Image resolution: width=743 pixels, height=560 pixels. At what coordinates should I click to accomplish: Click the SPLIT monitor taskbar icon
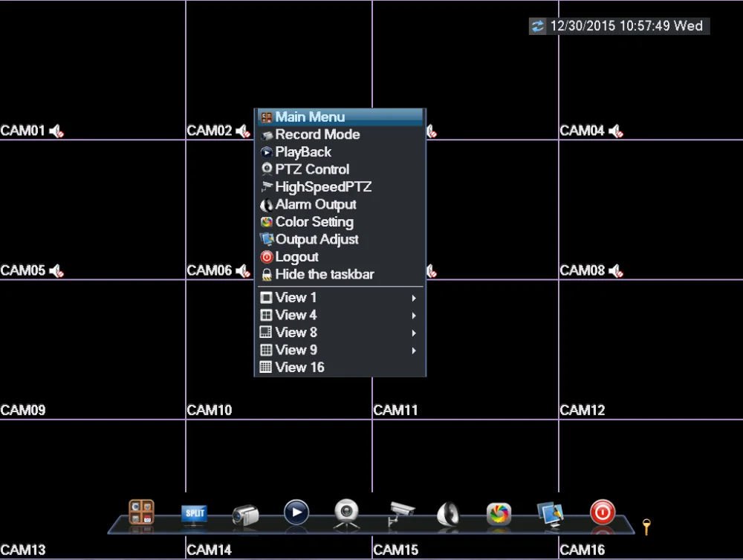pos(194,515)
